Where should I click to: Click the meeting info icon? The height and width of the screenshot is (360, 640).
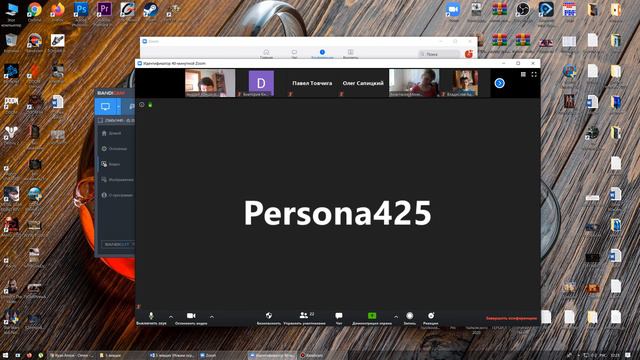[142, 104]
